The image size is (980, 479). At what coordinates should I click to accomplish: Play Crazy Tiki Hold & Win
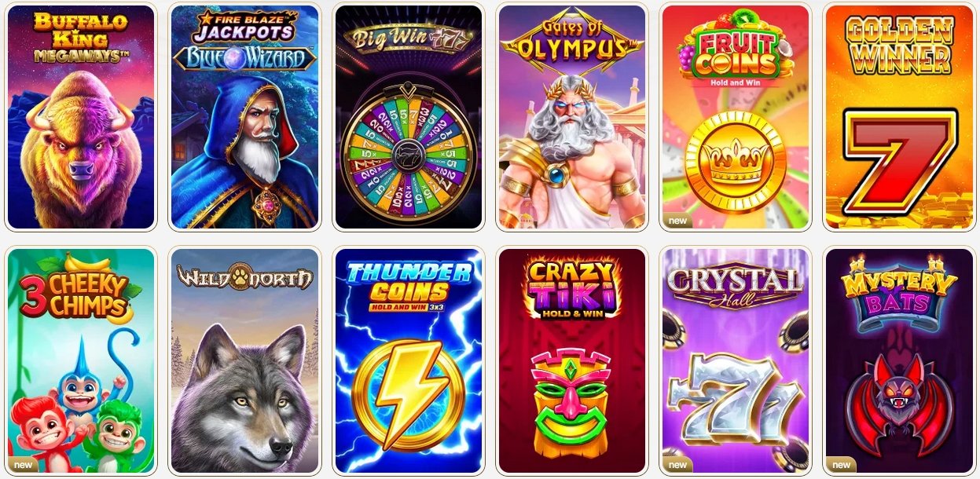point(571,360)
